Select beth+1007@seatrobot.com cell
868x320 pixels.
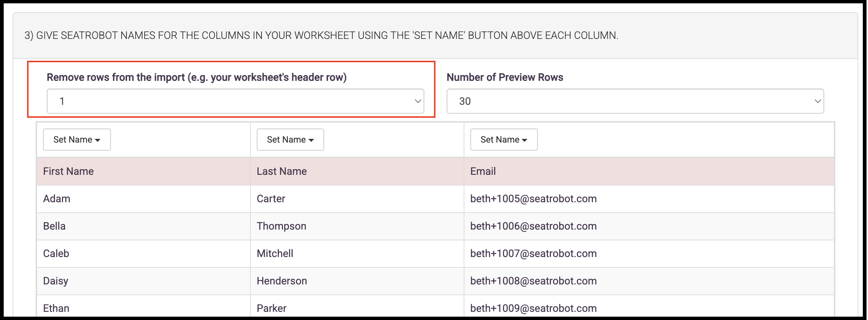[649, 254]
